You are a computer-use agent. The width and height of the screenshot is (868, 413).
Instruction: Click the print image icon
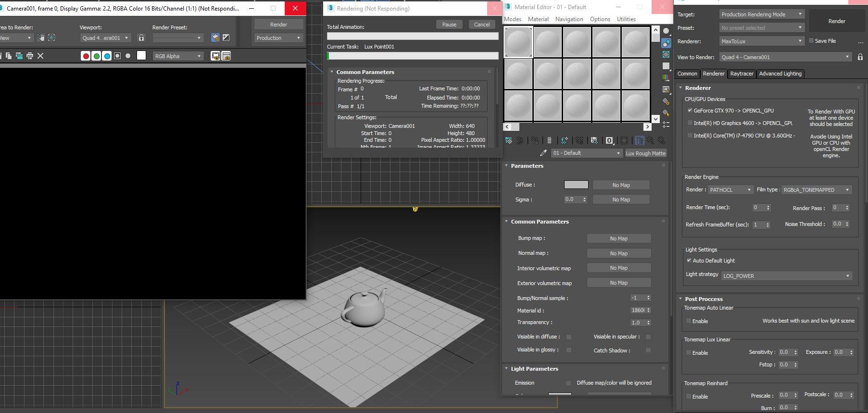(x=30, y=56)
